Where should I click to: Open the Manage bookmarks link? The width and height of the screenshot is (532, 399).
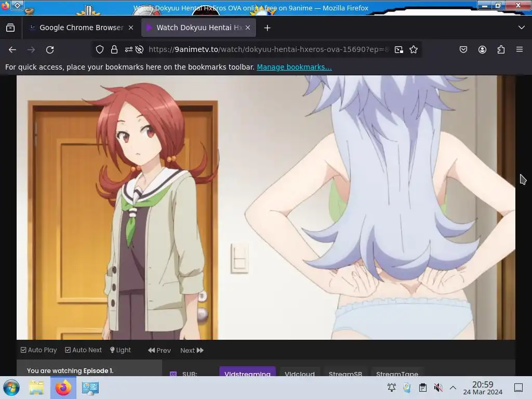point(294,67)
